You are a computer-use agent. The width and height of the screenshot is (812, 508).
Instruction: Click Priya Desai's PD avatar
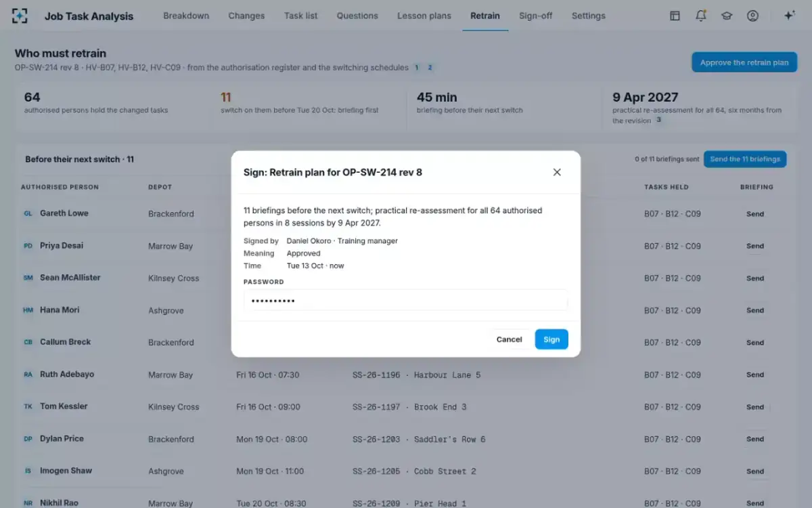(28, 246)
